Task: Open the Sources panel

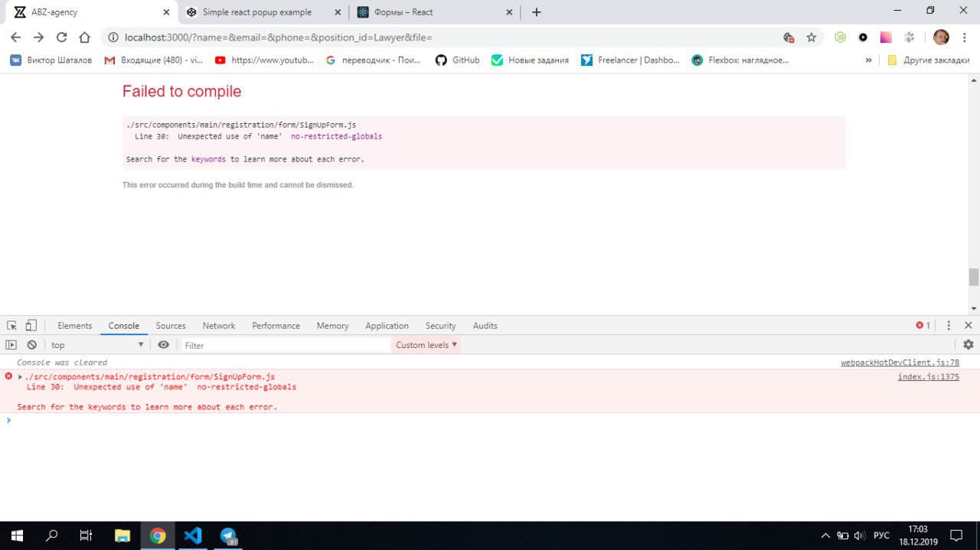Action: pos(171,325)
